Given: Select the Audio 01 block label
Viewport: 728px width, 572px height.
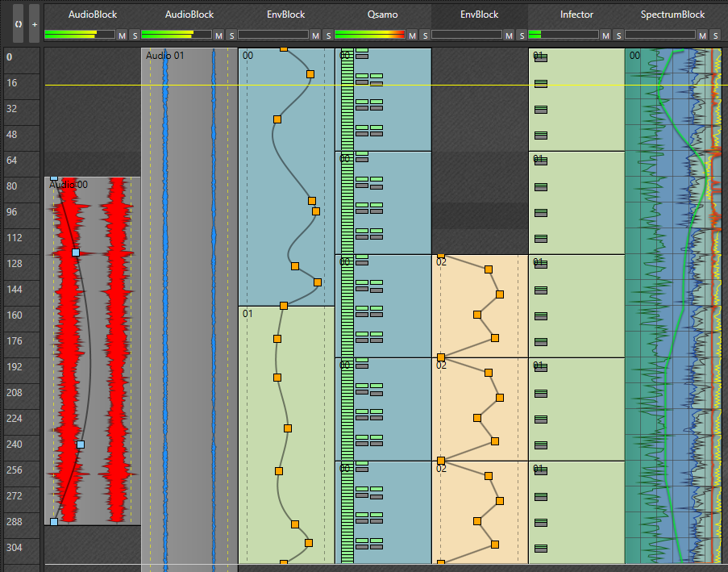Looking at the screenshot, I should 163,55.
